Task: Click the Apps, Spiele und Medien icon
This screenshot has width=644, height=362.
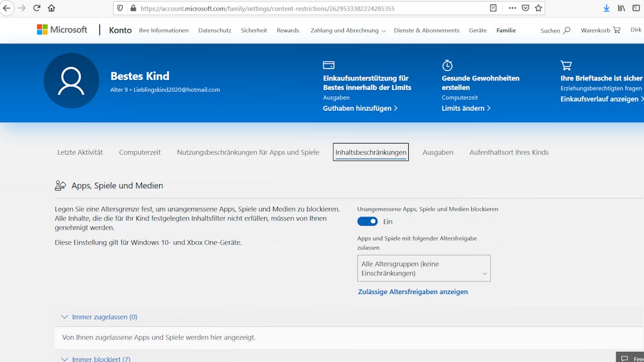Action: (60, 186)
